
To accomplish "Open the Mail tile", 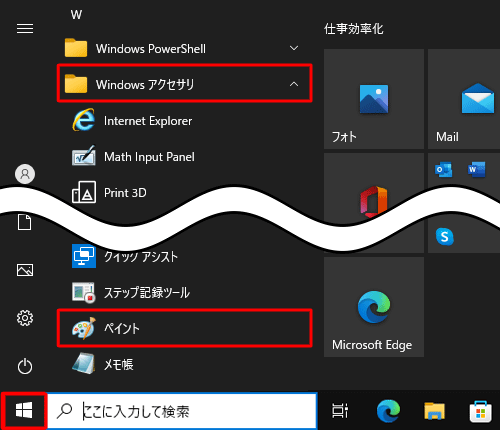I will pyautogui.click(x=464, y=99).
